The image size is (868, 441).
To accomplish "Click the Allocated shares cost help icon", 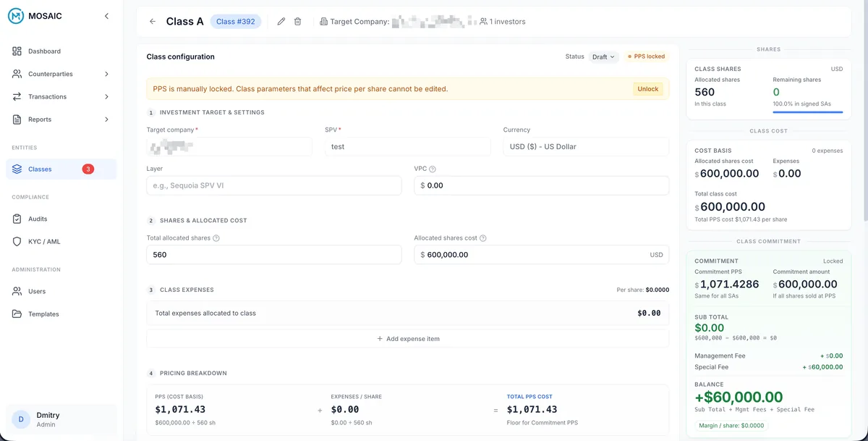I will (x=483, y=238).
